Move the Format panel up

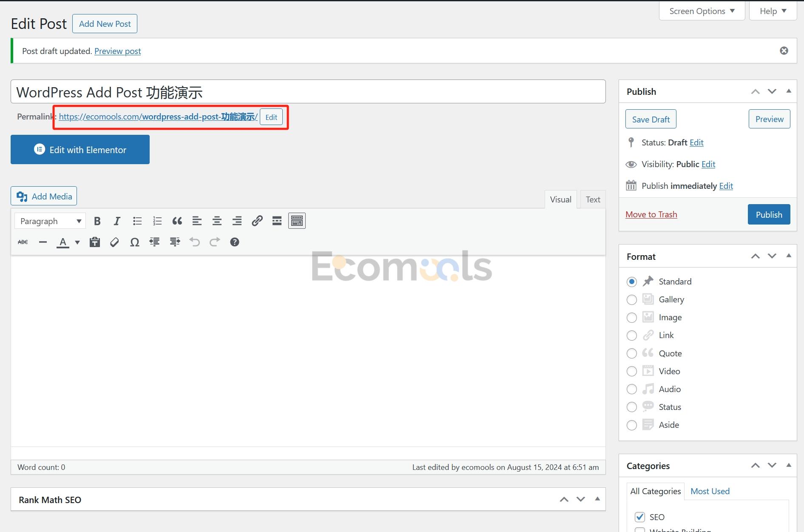click(x=756, y=256)
